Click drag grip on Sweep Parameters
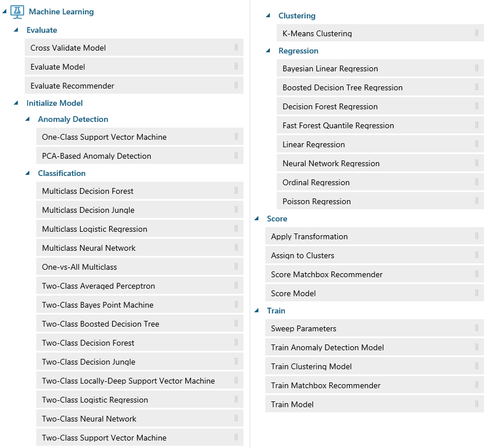 point(476,328)
